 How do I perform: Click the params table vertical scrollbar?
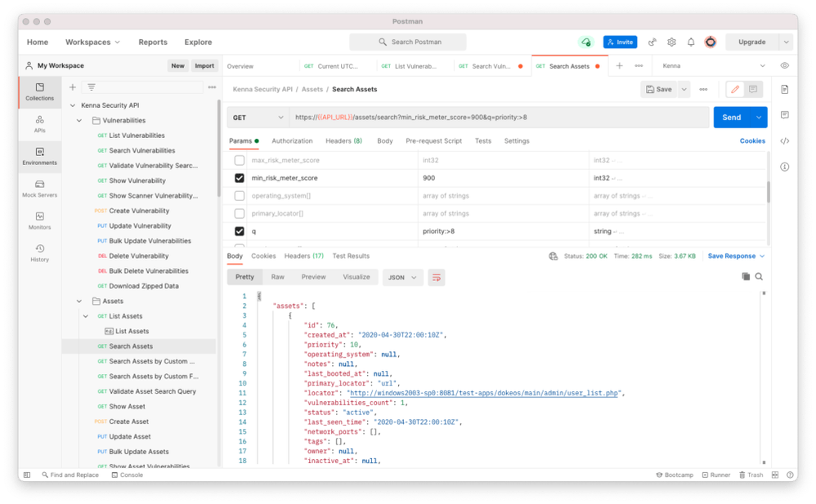pyautogui.click(x=768, y=192)
